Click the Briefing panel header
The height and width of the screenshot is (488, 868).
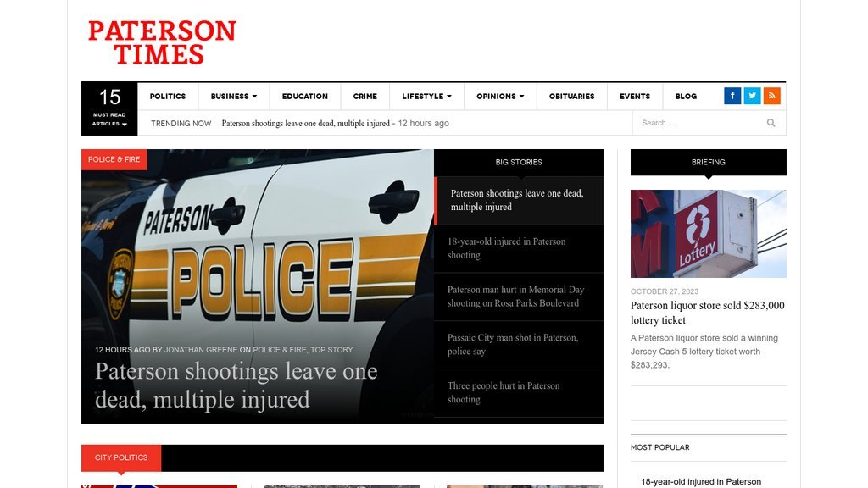(708, 162)
